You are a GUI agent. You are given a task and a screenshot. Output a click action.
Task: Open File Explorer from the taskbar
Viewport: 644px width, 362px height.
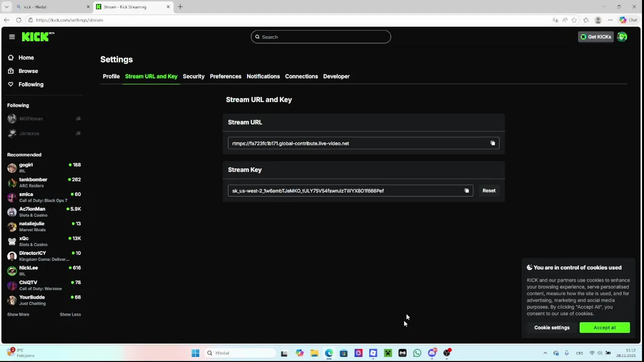click(314, 353)
